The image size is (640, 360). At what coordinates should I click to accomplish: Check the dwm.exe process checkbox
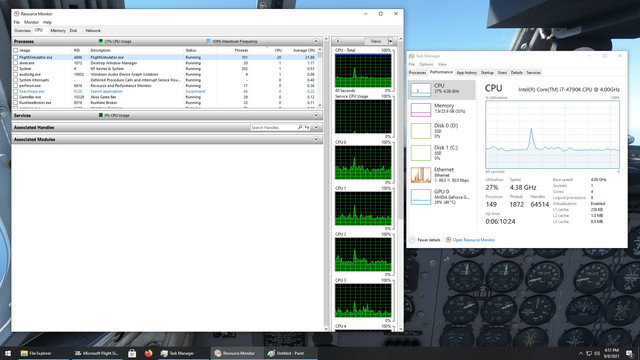click(16, 63)
